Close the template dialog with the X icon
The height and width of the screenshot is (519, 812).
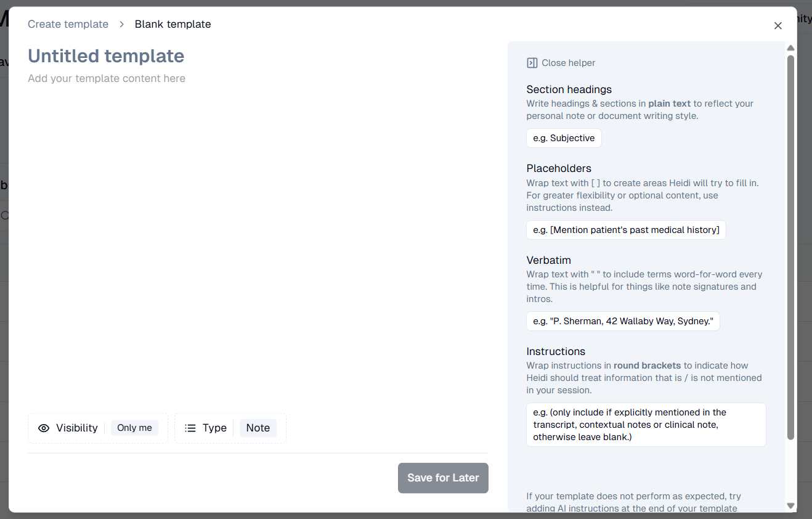click(778, 25)
